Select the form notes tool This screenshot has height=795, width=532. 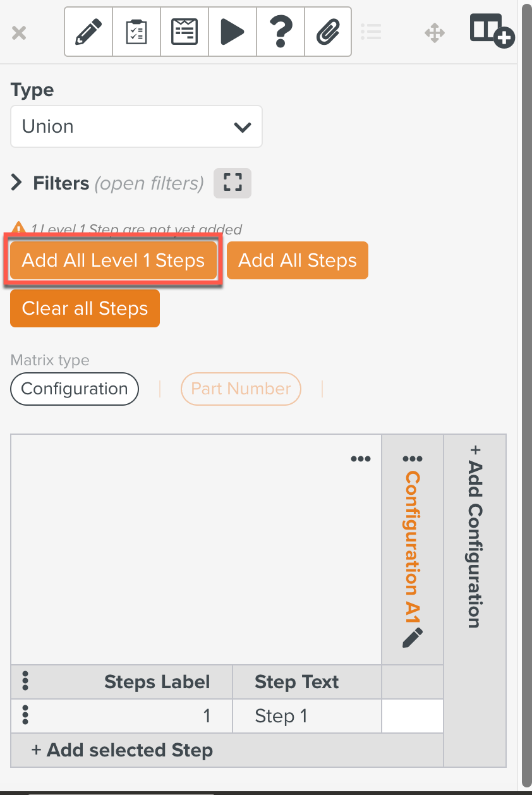[184, 31]
